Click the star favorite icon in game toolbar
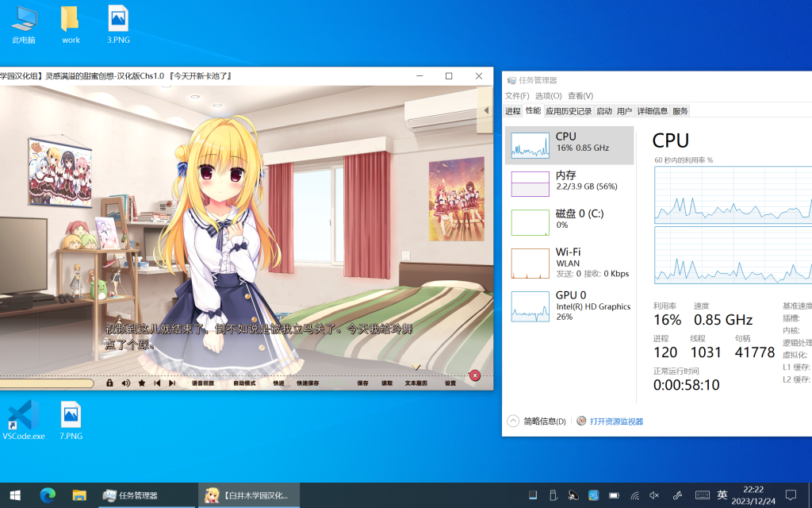 [x=142, y=383]
